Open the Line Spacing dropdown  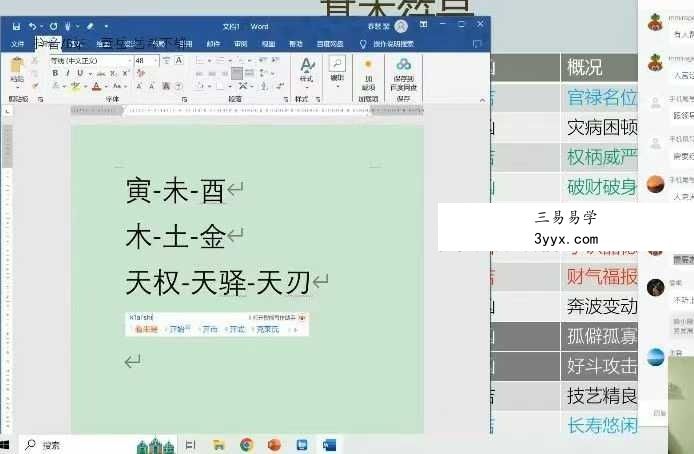coord(265,73)
